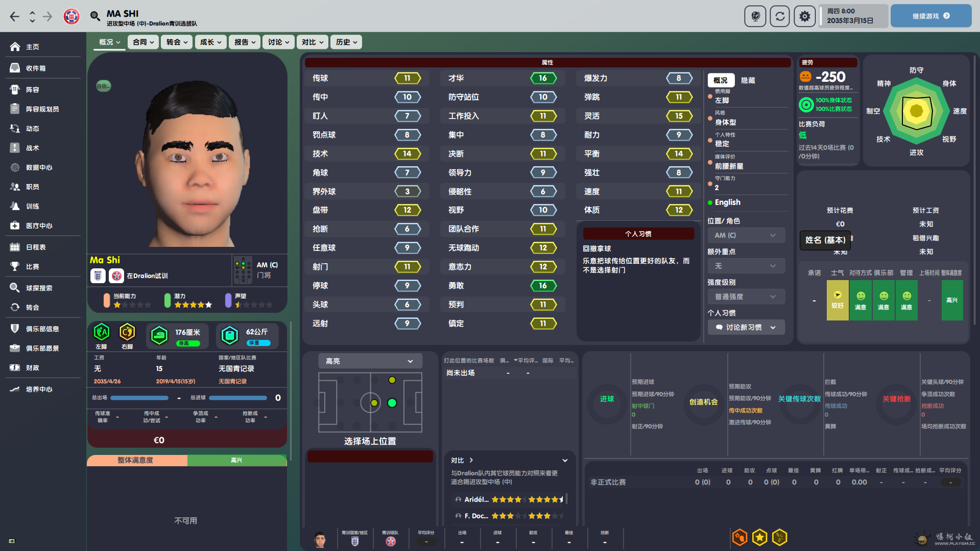The width and height of the screenshot is (980, 551).
Task: Open the 转会 transfer menu tab
Action: pyautogui.click(x=176, y=42)
